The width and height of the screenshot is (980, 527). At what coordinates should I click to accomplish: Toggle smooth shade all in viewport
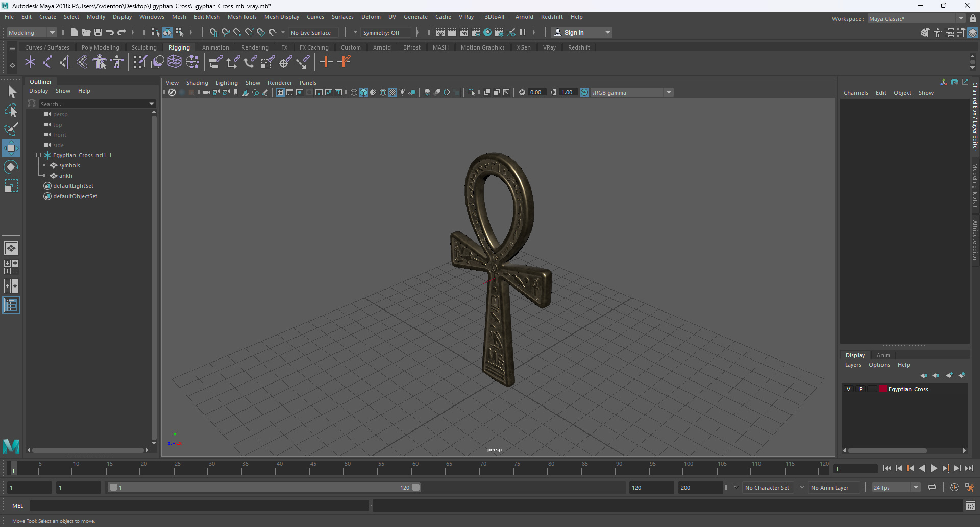363,92
